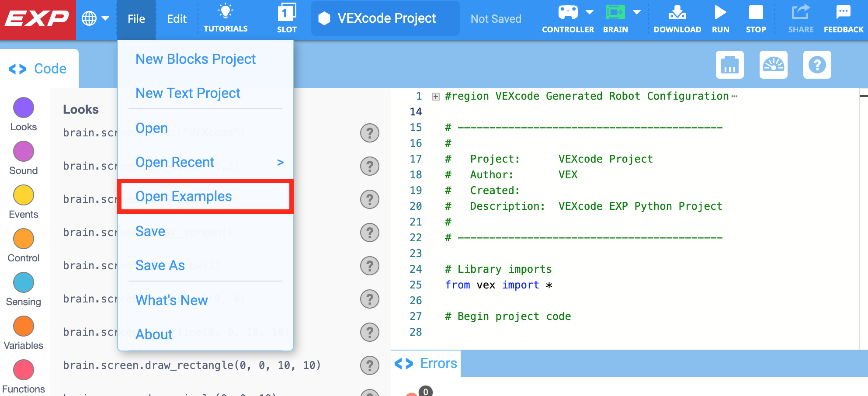The height and width of the screenshot is (396, 868).
Task: Download the project to the robot
Action: tap(677, 17)
